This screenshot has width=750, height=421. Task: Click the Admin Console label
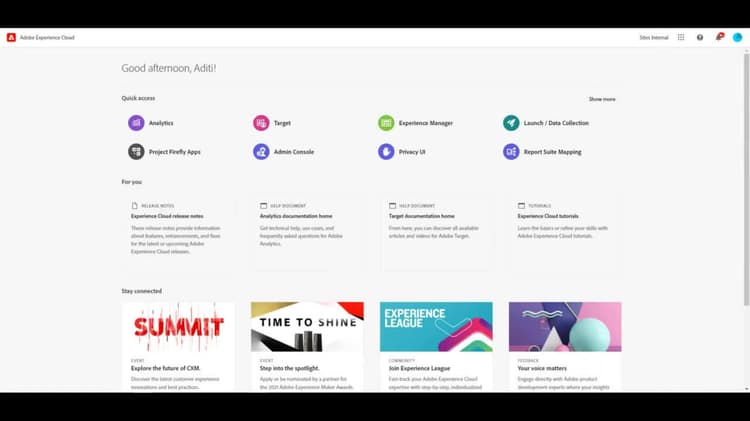point(294,152)
